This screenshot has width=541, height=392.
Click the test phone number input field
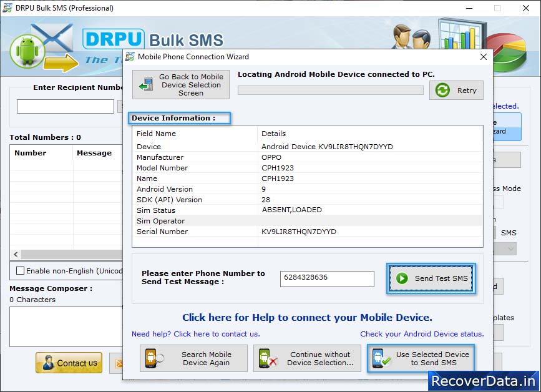pyautogui.click(x=327, y=279)
